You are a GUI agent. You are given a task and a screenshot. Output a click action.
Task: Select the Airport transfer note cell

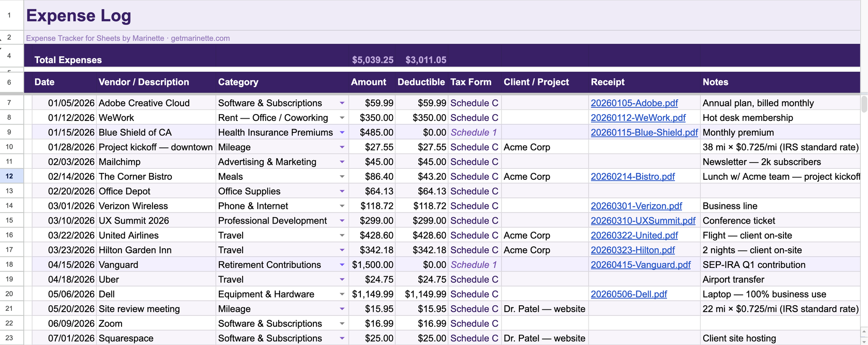(780, 279)
